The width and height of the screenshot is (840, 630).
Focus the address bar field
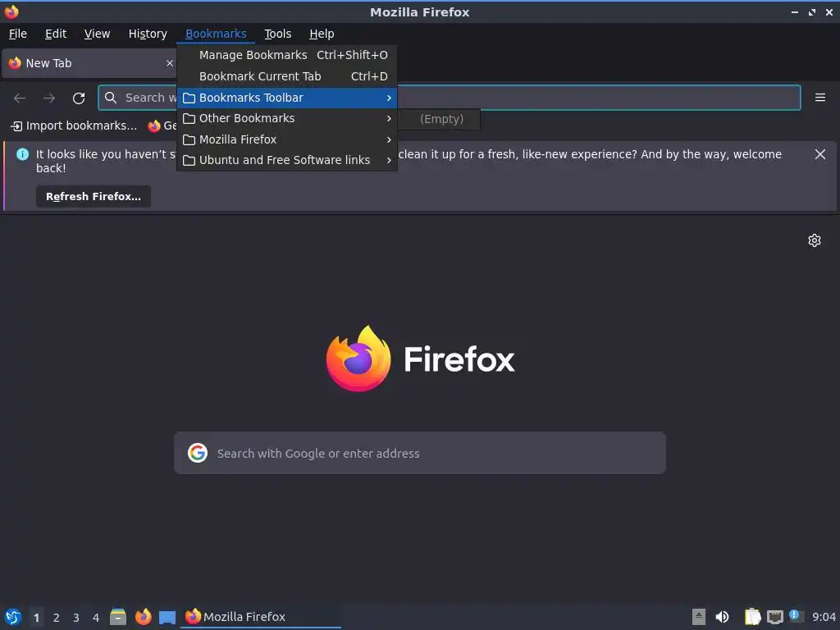click(450, 98)
